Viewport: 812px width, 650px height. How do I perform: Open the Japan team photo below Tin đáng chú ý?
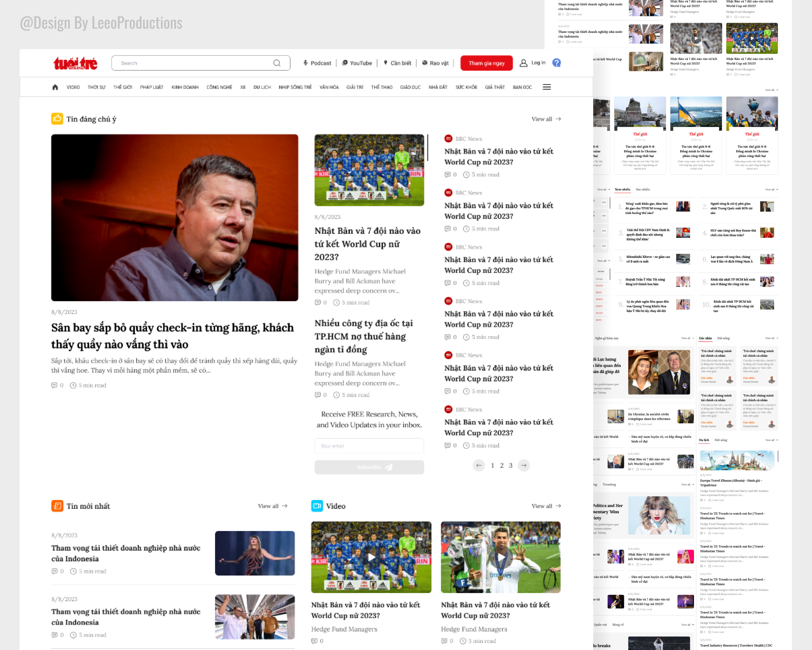[x=369, y=170]
